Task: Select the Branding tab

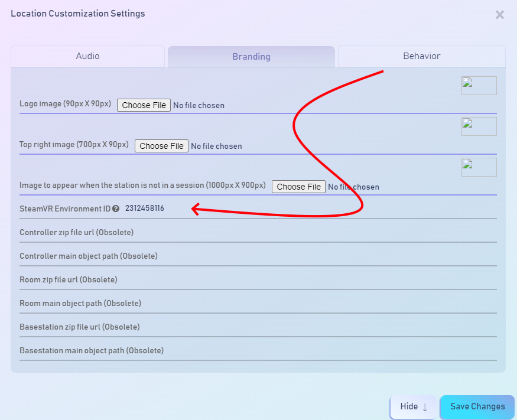Action: [251, 57]
